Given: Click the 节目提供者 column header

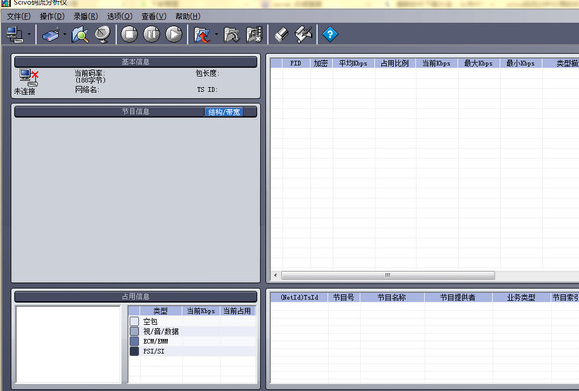Looking at the screenshot, I should 458,298.
